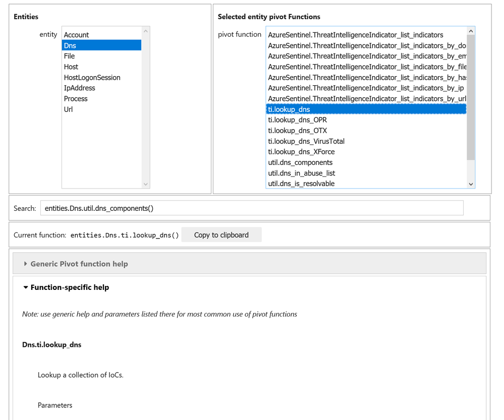Click Copy to clipboard button
This screenshot has width=504, height=420.
pyautogui.click(x=221, y=235)
